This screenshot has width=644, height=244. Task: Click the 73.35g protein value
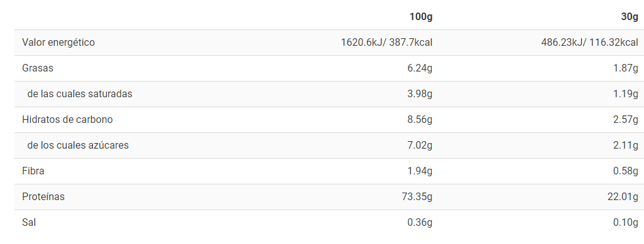[x=417, y=197]
